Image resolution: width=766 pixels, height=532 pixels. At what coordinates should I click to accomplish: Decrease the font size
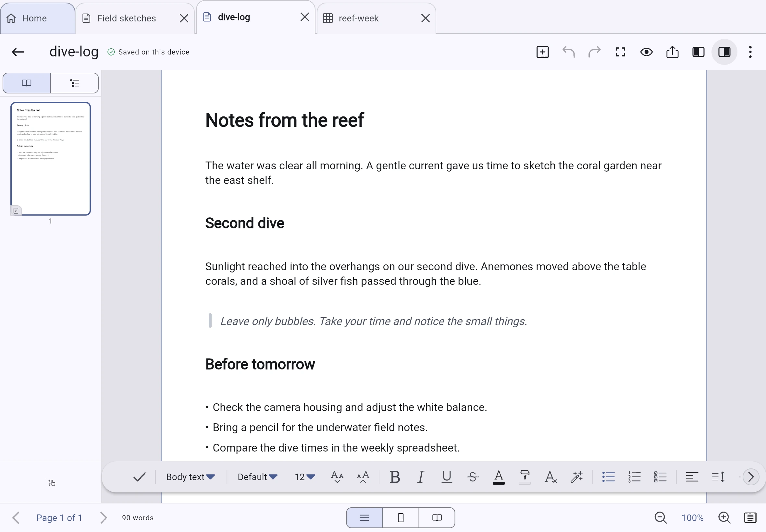click(x=337, y=477)
